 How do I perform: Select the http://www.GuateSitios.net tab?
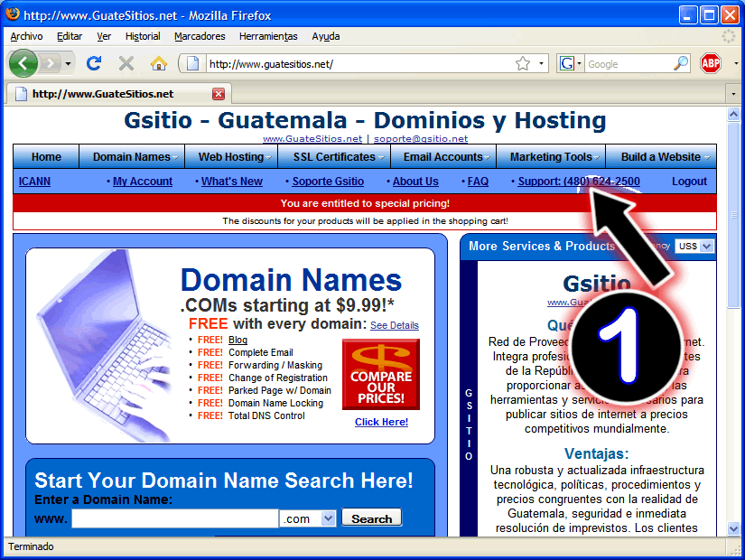(119, 94)
